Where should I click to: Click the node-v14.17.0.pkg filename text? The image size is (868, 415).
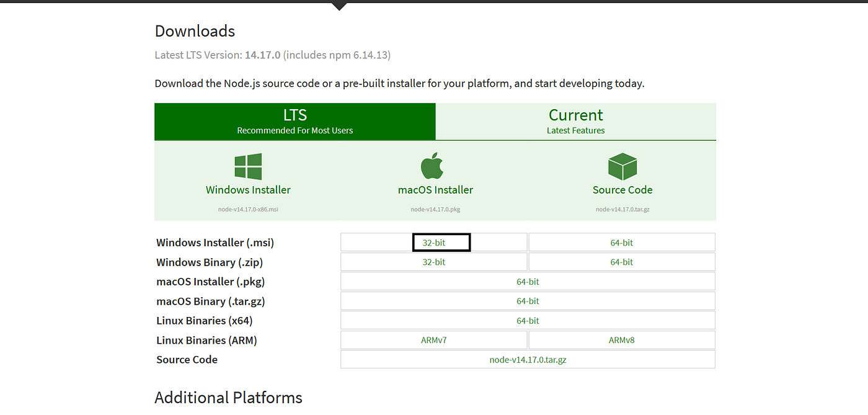pos(435,210)
